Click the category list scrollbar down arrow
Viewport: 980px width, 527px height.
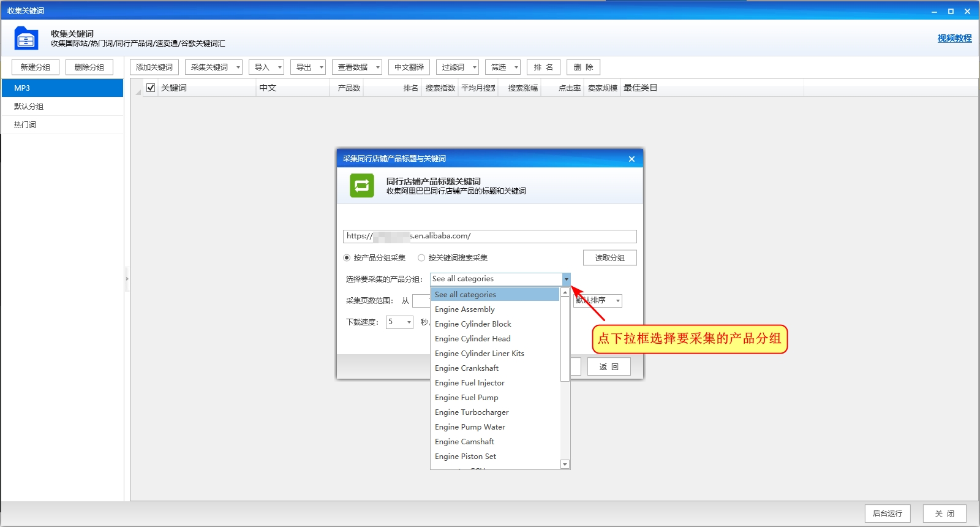point(565,464)
